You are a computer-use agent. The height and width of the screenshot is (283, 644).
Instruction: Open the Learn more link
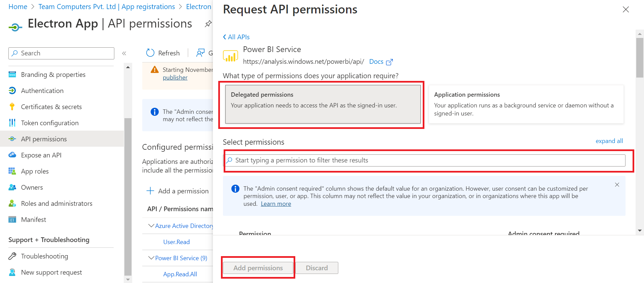pos(276,204)
